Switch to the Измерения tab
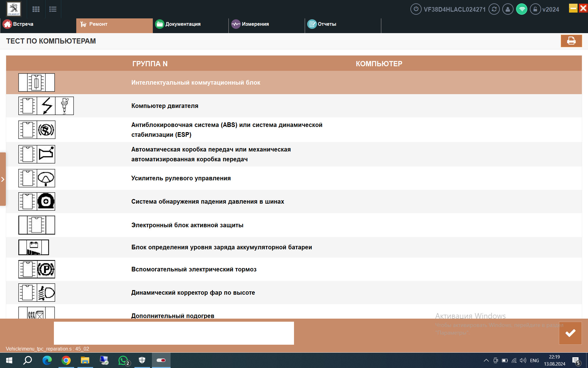Viewport: 588px width, 368px height. tap(256, 24)
